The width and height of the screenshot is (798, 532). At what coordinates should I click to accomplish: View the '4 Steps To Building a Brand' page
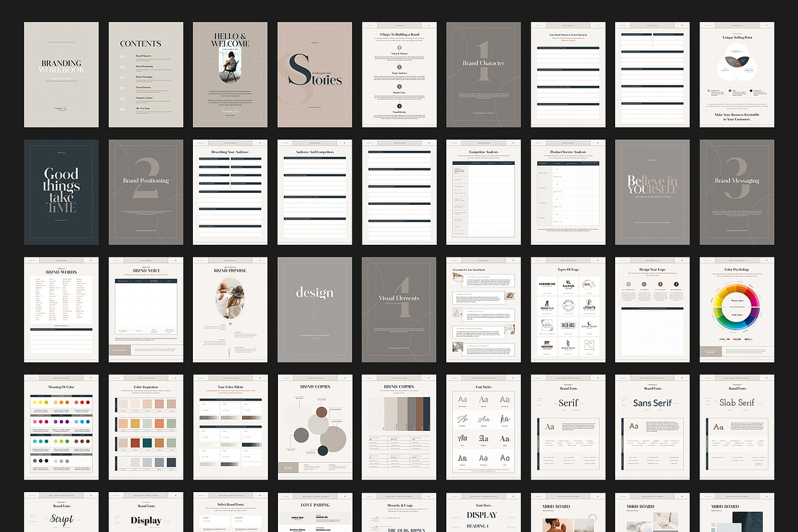(399, 74)
